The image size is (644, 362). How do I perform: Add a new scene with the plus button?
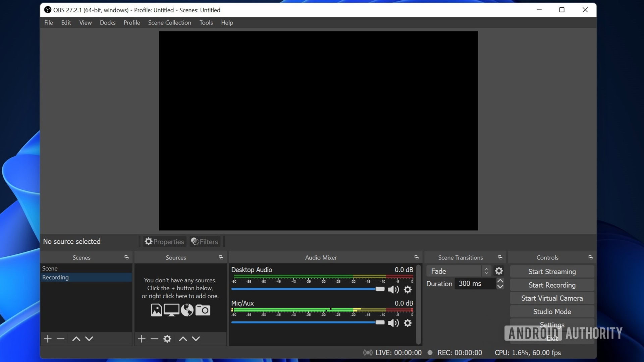48,339
